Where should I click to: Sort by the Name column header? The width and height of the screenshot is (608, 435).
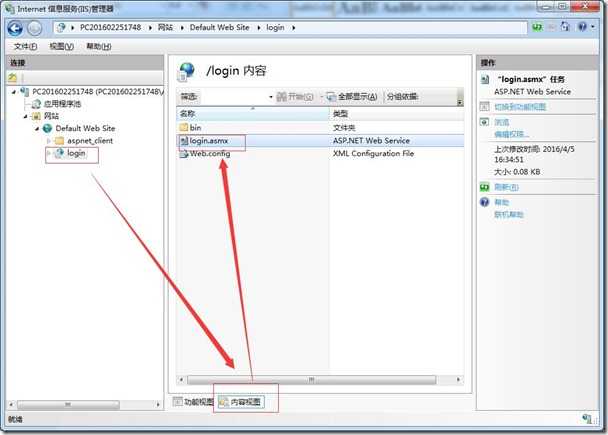click(253, 114)
